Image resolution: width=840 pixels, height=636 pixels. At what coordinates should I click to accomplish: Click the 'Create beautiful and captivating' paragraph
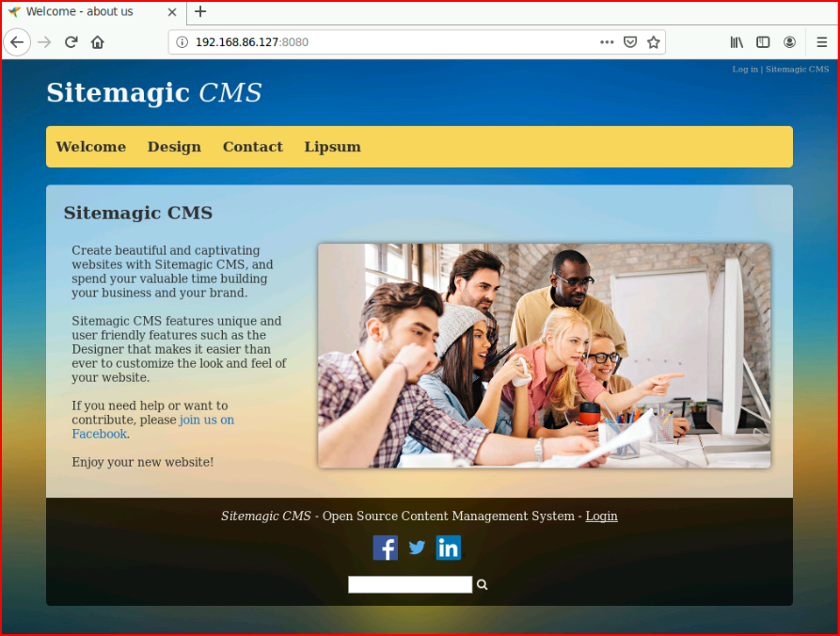coord(172,272)
